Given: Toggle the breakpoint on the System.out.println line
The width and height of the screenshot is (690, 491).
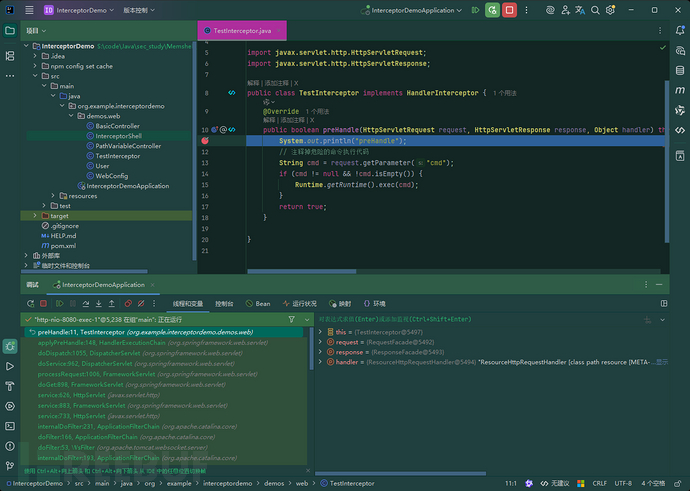Looking at the screenshot, I should click(205, 141).
